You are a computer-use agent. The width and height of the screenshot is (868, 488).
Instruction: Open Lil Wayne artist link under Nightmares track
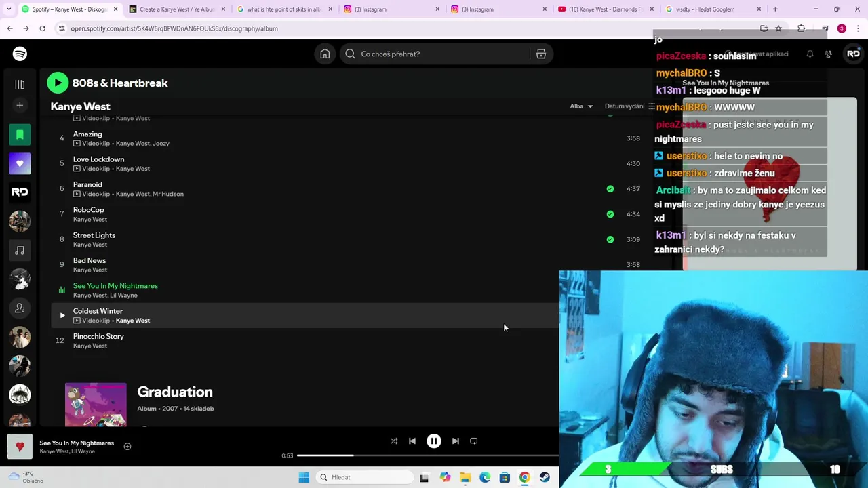124,296
